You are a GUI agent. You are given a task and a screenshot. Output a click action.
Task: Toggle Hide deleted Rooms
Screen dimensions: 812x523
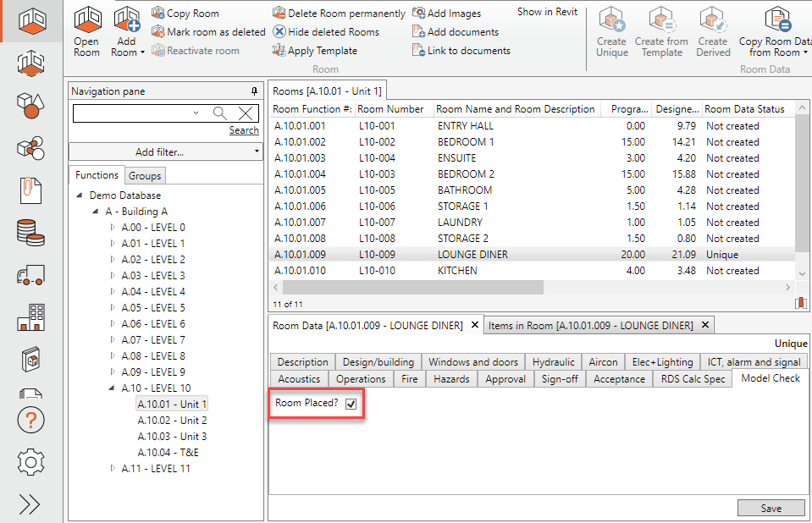[x=279, y=32]
